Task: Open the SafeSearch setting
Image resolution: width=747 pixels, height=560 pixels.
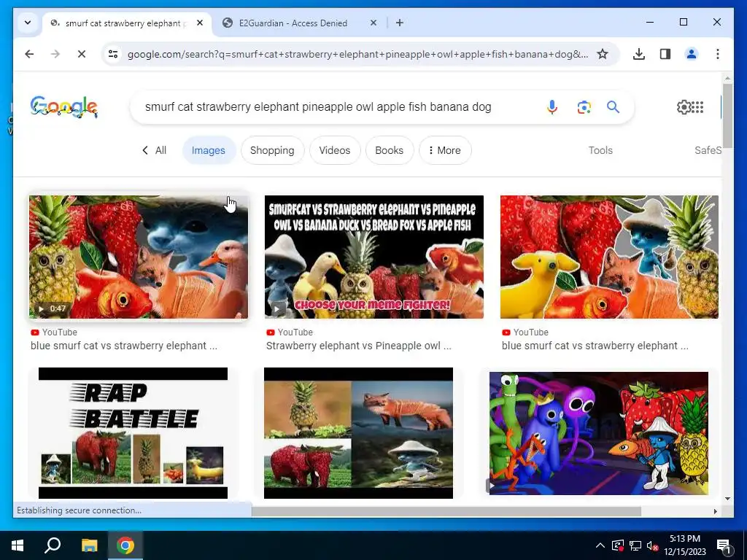Action: [708, 150]
